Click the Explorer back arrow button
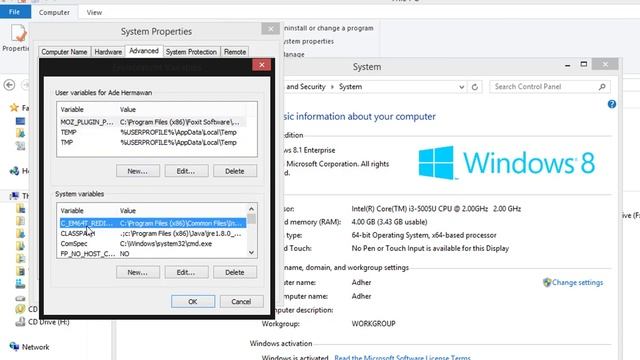The image size is (640, 360). (9, 85)
